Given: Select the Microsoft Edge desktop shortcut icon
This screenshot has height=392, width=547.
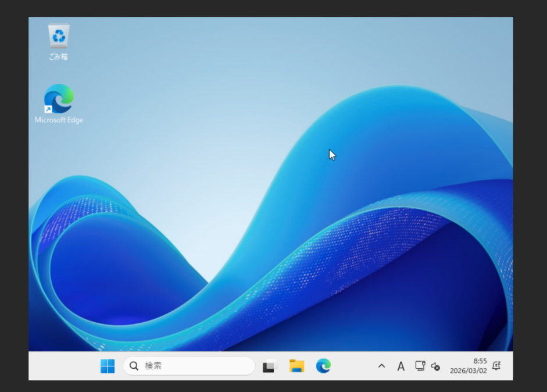Looking at the screenshot, I should tap(59, 99).
